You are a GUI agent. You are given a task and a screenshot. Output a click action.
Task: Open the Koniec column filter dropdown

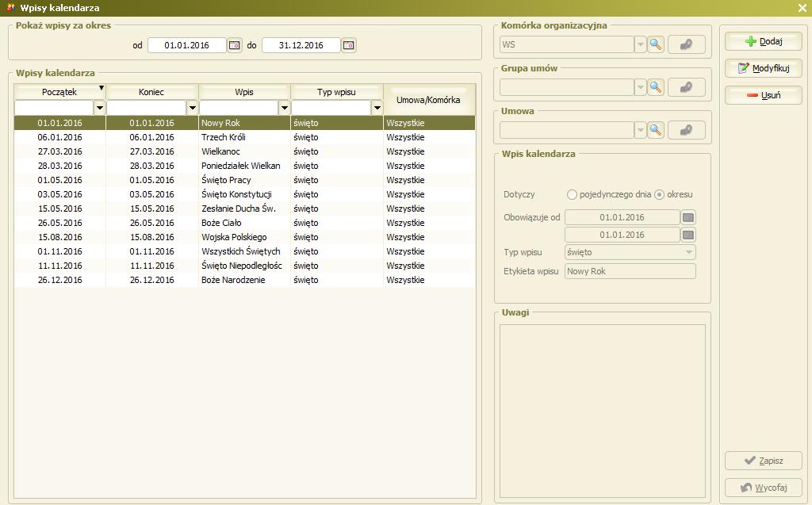193,108
